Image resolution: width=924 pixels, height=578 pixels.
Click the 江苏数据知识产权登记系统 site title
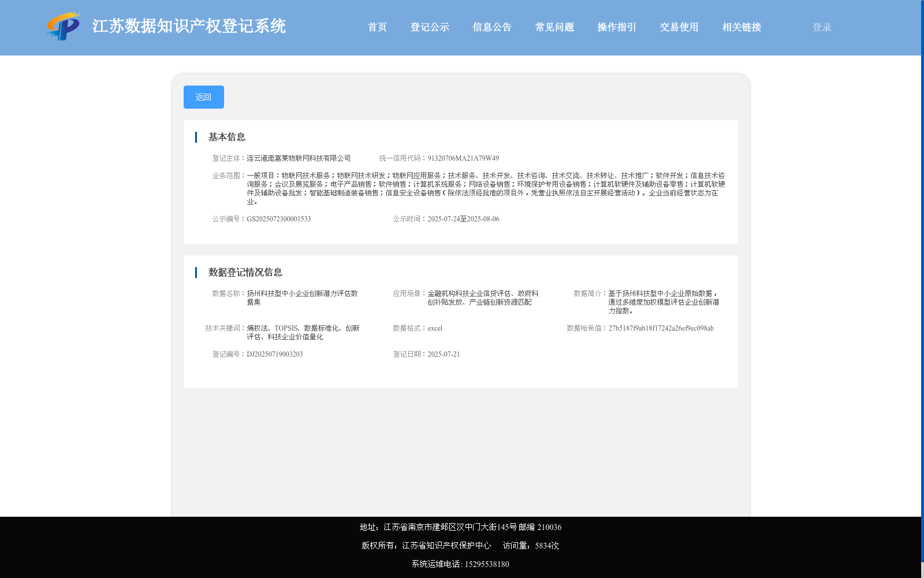click(x=189, y=26)
